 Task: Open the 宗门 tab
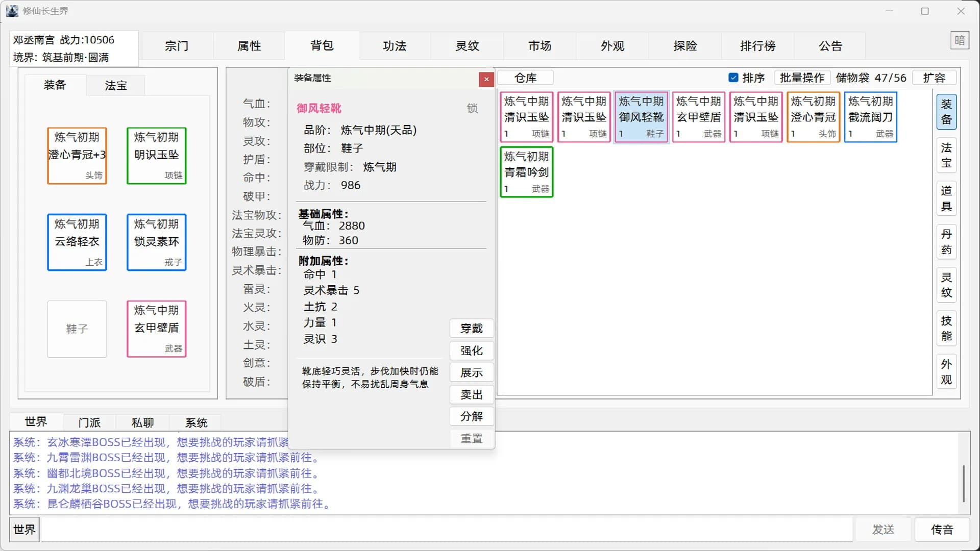point(177,46)
